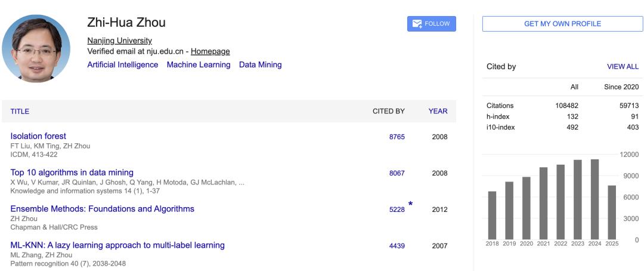Click the 2024 bar in citations chart

(595, 199)
